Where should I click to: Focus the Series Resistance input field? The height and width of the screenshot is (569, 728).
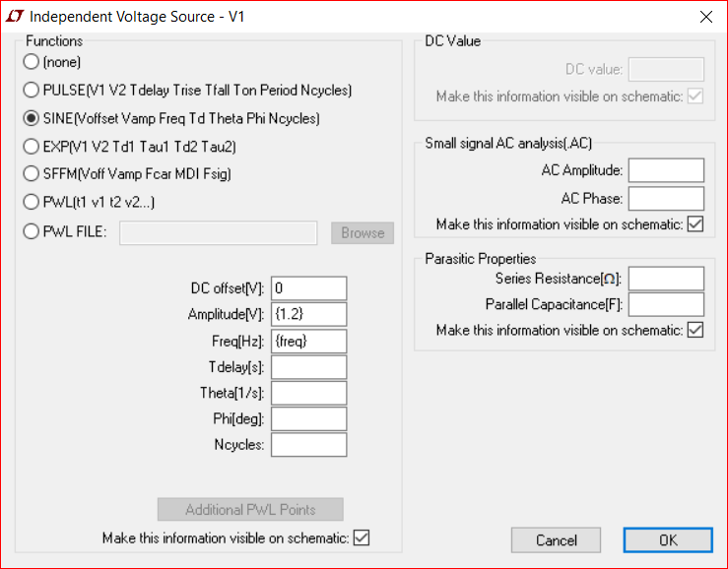click(666, 279)
